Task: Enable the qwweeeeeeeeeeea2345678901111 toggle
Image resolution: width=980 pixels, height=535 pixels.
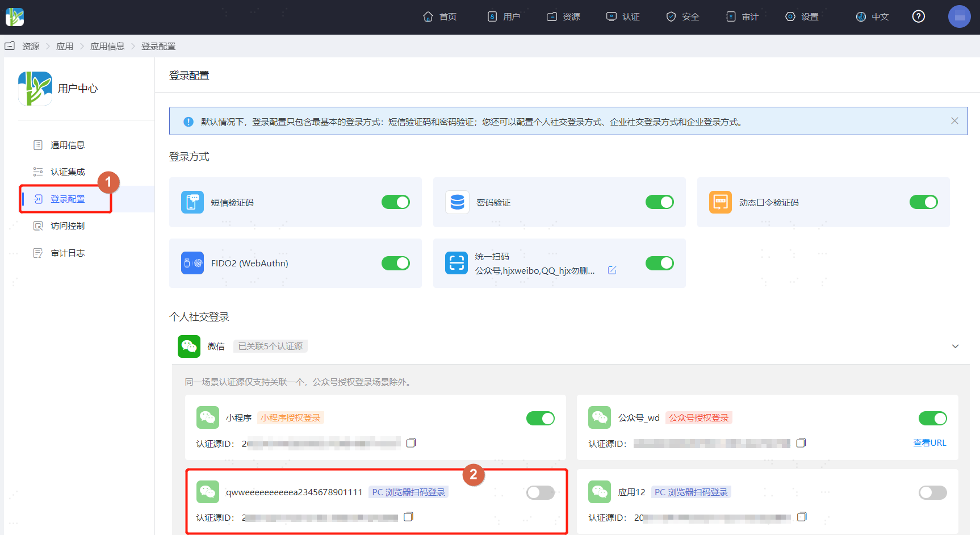Action: tap(541, 492)
